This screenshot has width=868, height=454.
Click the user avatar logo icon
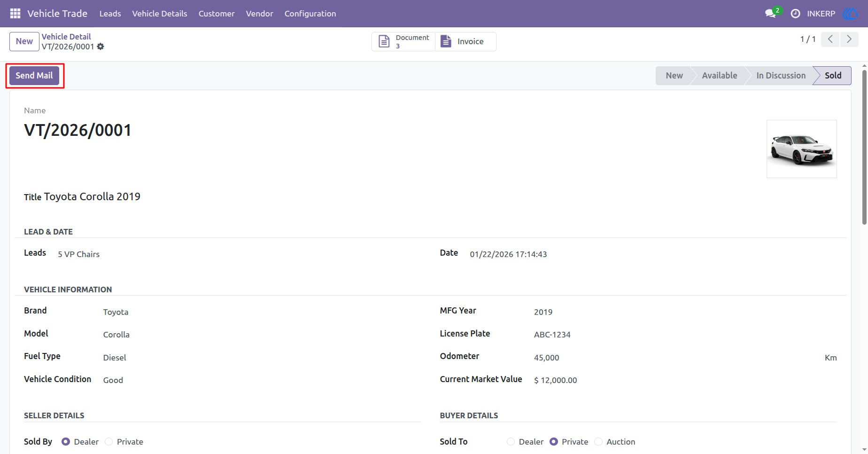(x=850, y=14)
